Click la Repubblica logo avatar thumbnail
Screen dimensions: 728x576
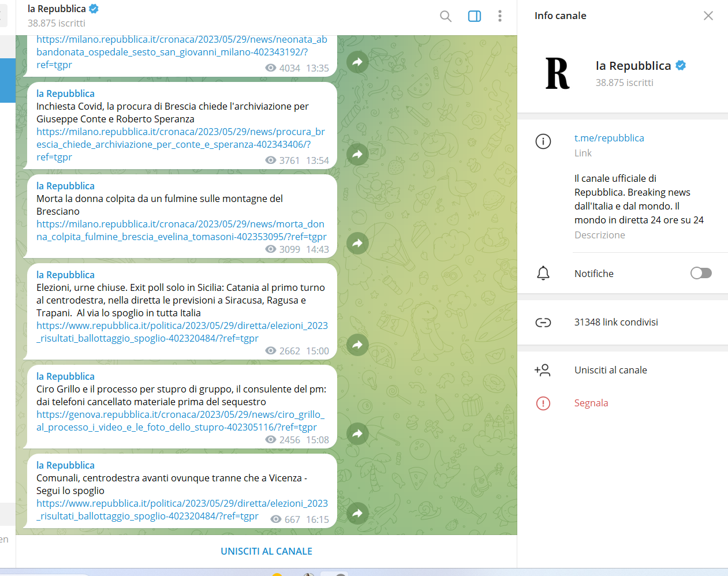[x=557, y=73]
